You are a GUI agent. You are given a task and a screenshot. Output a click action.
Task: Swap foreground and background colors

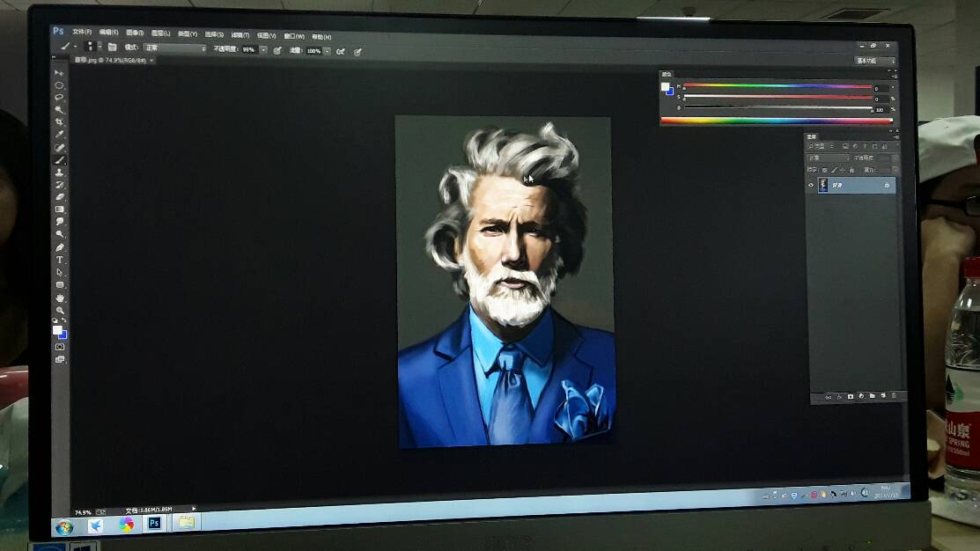63,321
